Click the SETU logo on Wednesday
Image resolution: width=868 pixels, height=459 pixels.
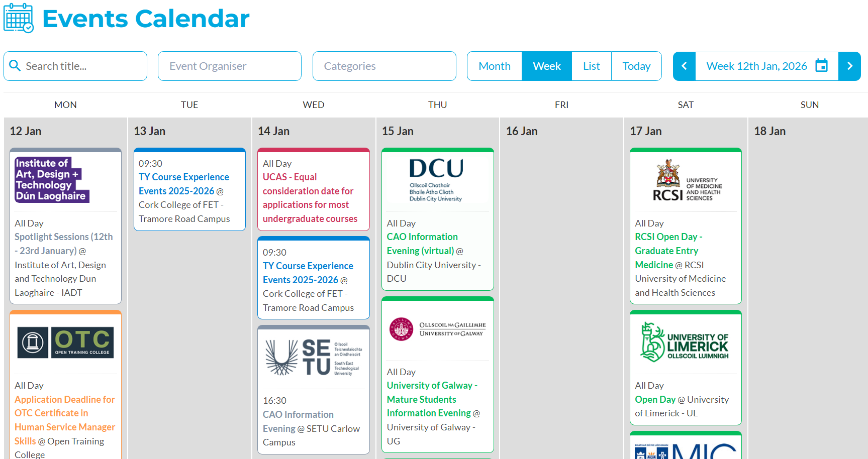[x=313, y=358]
